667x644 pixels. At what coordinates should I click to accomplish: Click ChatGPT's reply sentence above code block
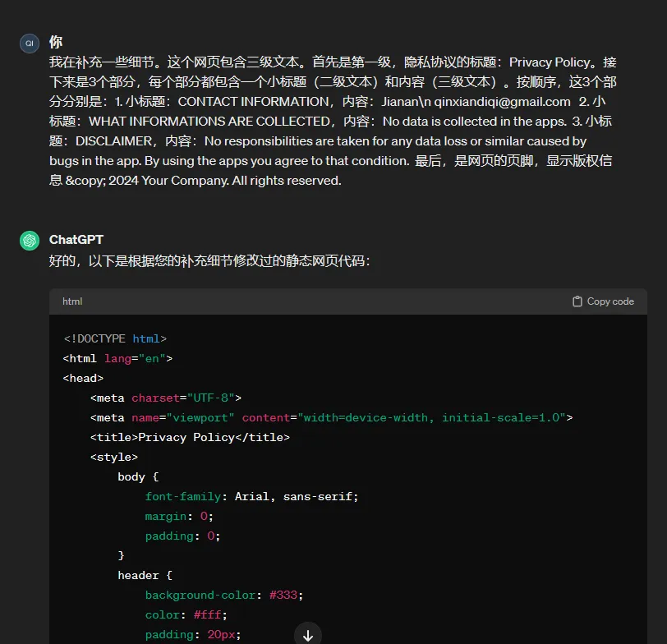pos(209,260)
